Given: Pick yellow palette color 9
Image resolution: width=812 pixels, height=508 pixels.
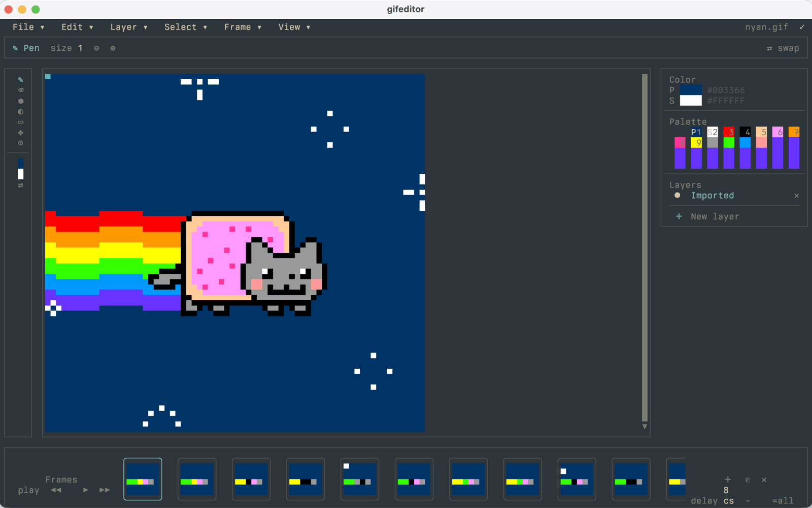Looking at the screenshot, I should click(x=696, y=143).
